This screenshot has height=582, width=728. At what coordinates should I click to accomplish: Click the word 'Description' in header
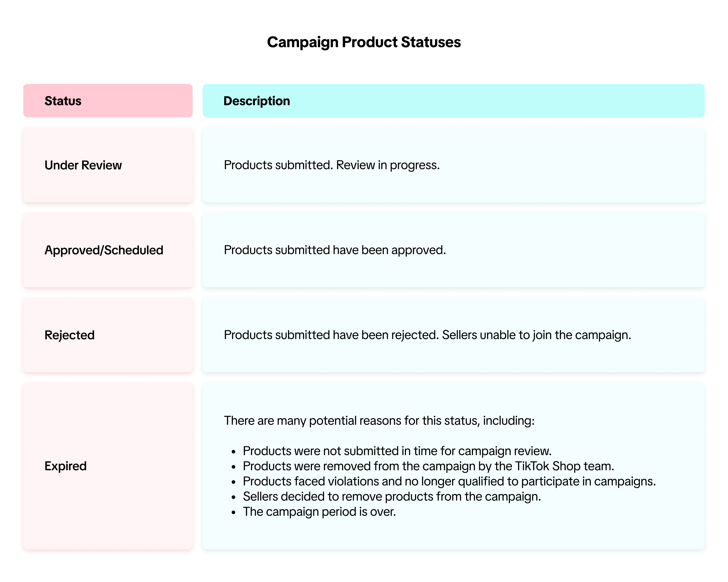point(257,101)
